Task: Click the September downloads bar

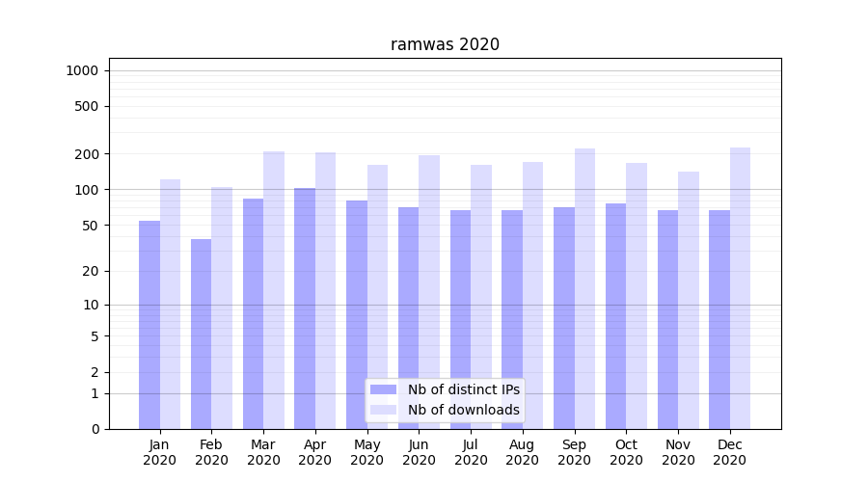Action: click(x=584, y=289)
